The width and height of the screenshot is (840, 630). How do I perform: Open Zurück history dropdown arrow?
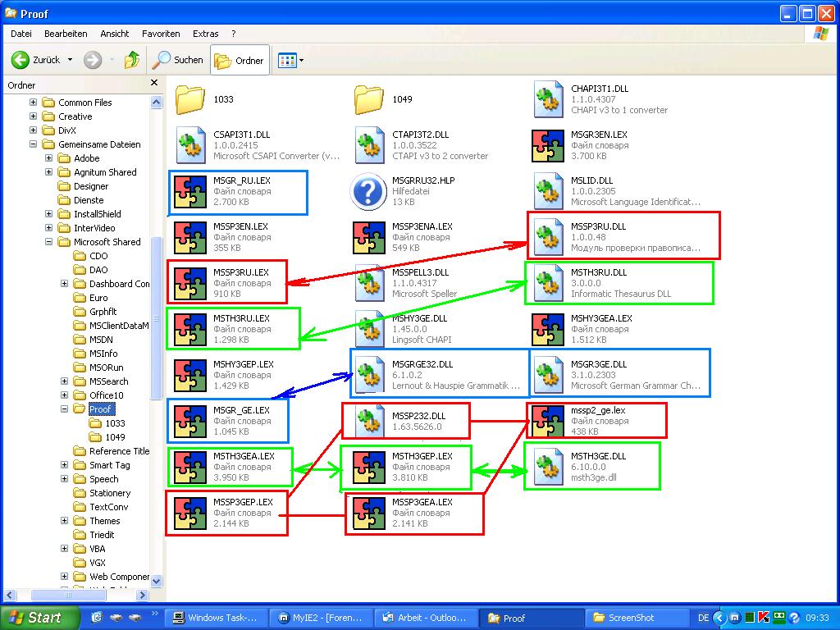pyautogui.click(x=71, y=60)
